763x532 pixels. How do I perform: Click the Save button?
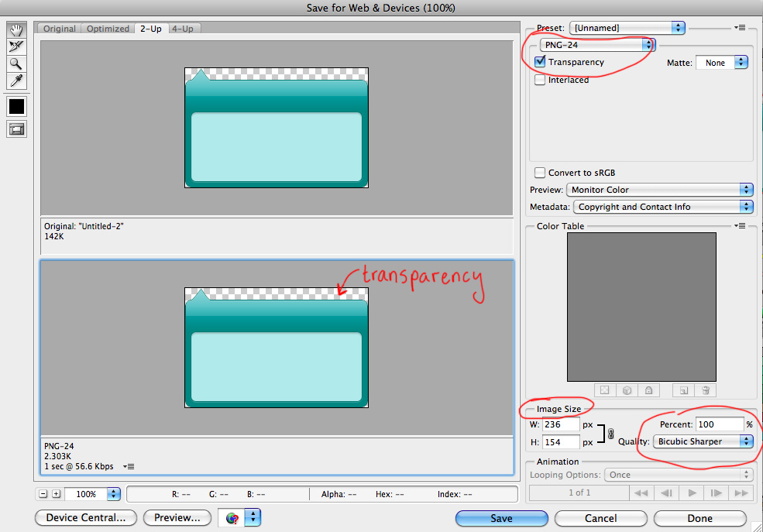click(x=501, y=518)
